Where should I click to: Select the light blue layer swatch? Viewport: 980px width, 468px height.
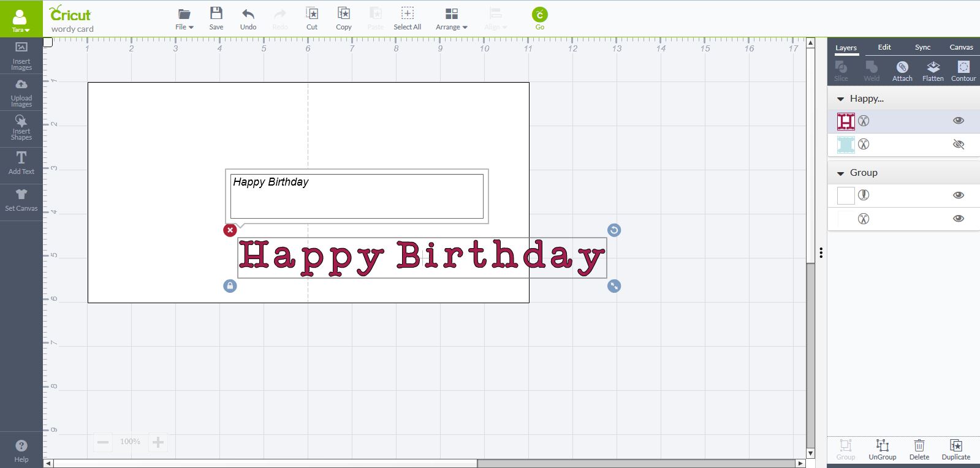(846, 145)
